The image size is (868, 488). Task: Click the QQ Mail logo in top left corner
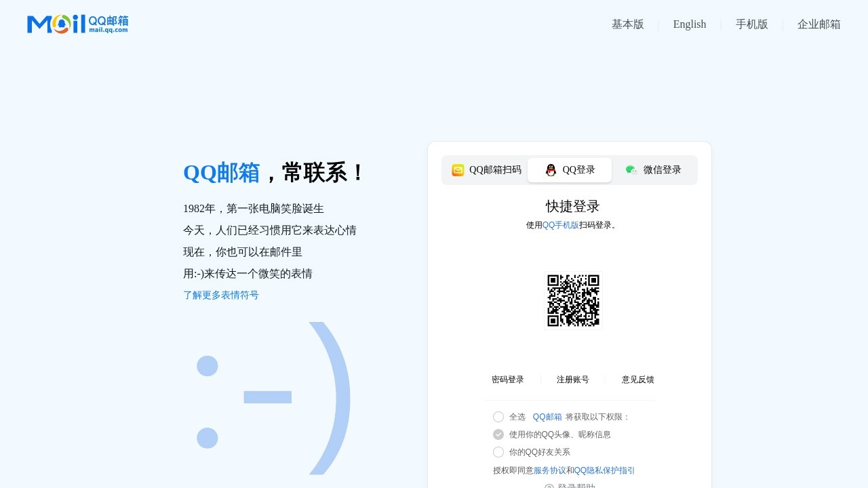77,23
